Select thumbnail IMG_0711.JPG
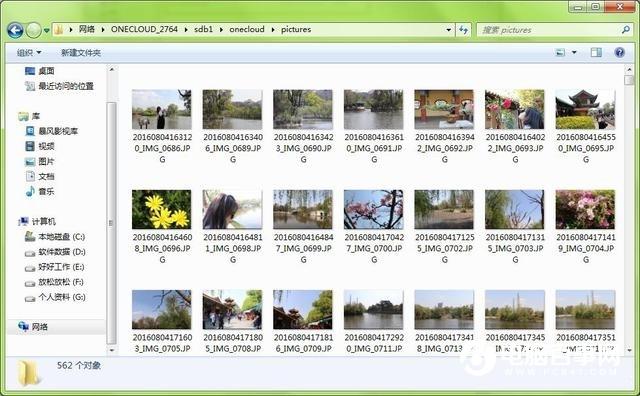The width and height of the screenshot is (640, 396). pos(373,309)
